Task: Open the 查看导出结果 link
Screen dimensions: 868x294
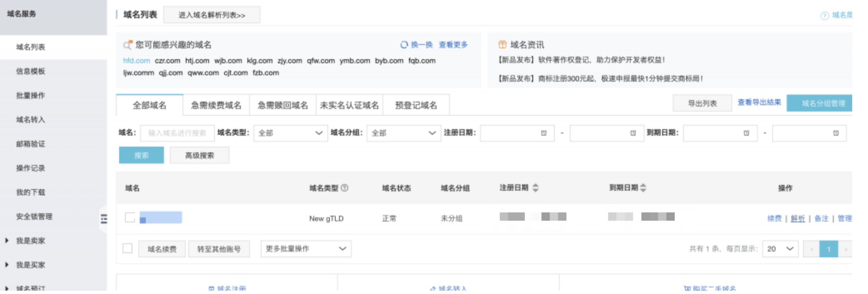Action: tap(759, 102)
